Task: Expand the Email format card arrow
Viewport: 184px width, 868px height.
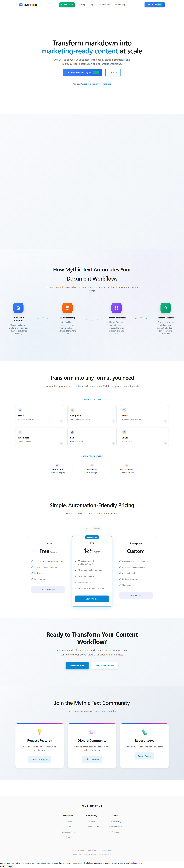Action: (x=61, y=421)
